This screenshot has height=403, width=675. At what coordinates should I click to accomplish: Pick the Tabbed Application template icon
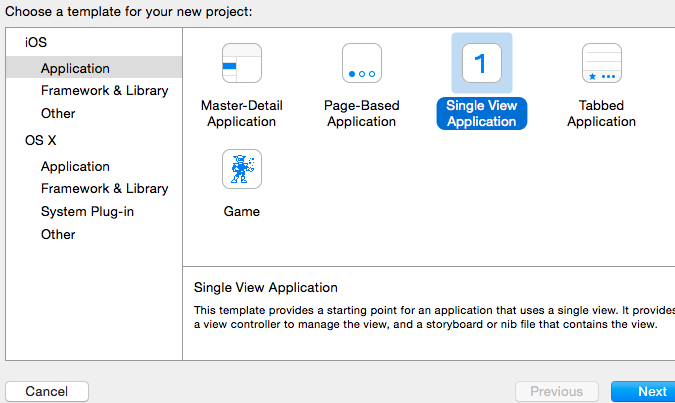(601, 64)
